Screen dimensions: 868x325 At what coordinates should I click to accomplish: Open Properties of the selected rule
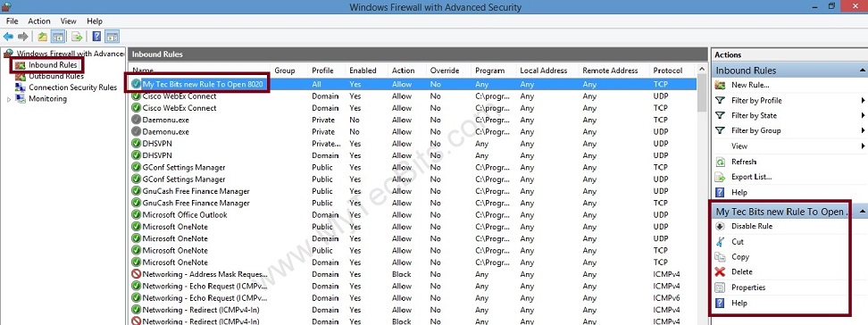click(x=747, y=287)
